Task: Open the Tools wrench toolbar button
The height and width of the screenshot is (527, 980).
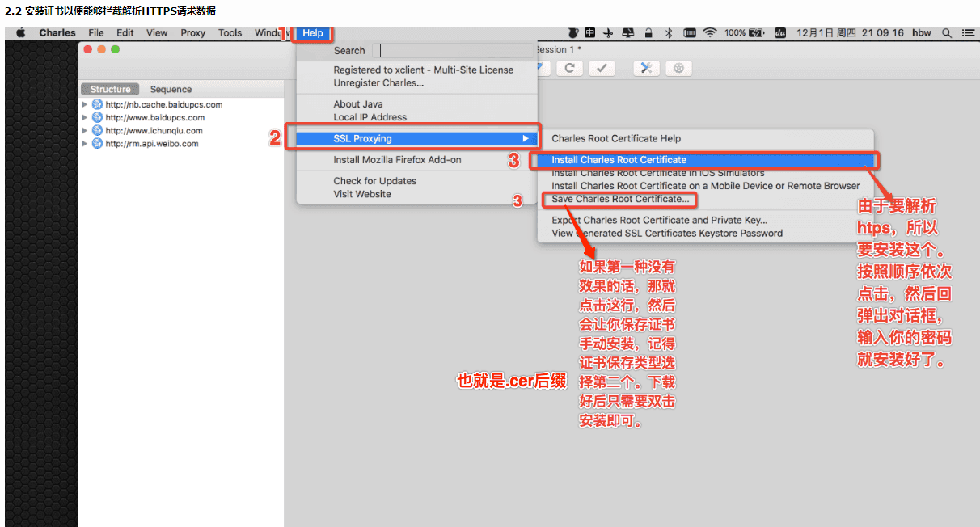Action: pos(646,69)
